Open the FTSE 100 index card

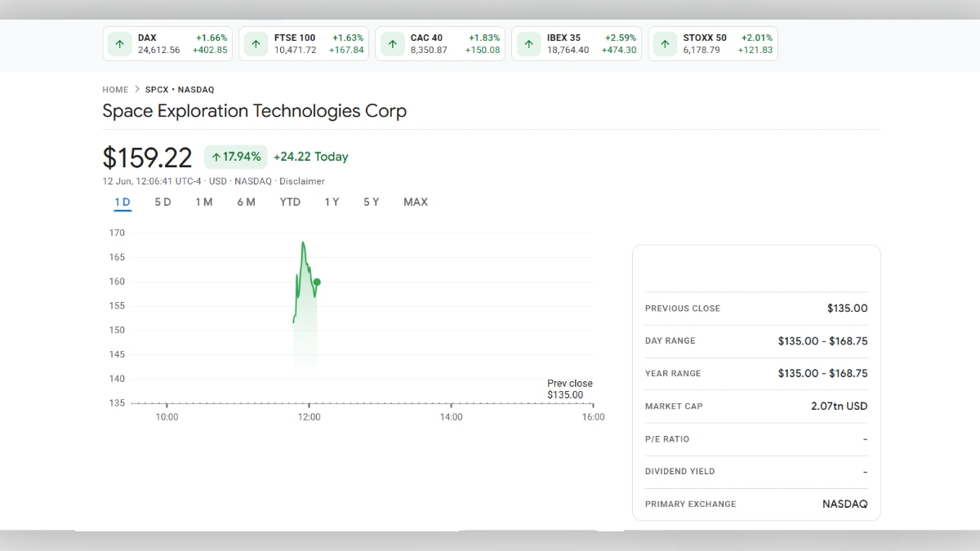click(x=304, y=44)
